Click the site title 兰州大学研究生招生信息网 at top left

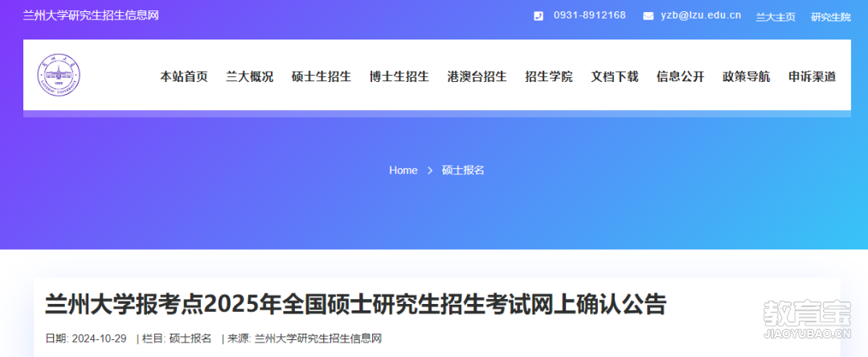(x=91, y=15)
